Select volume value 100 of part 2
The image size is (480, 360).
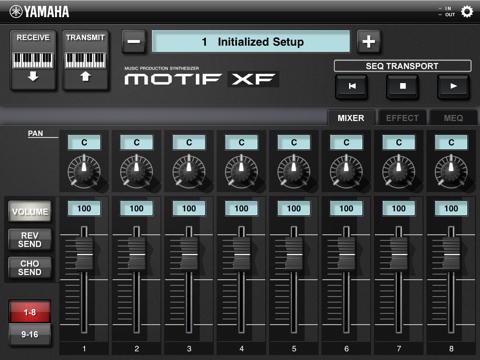136,208
